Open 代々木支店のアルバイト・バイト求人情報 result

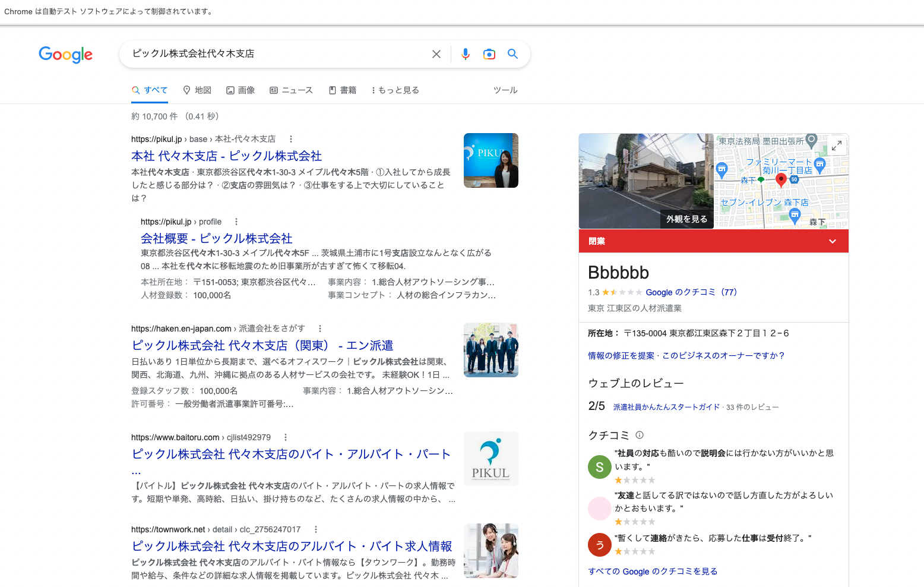(x=292, y=547)
